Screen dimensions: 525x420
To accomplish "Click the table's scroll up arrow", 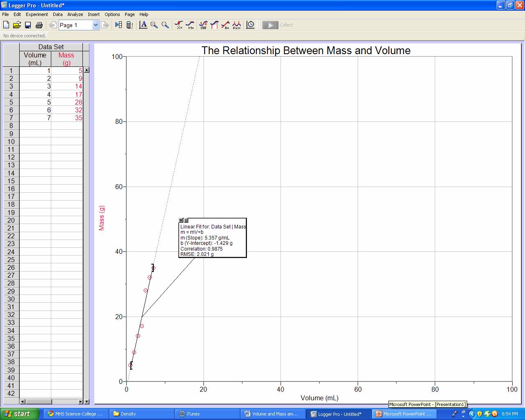I will pyautogui.click(x=87, y=70).
